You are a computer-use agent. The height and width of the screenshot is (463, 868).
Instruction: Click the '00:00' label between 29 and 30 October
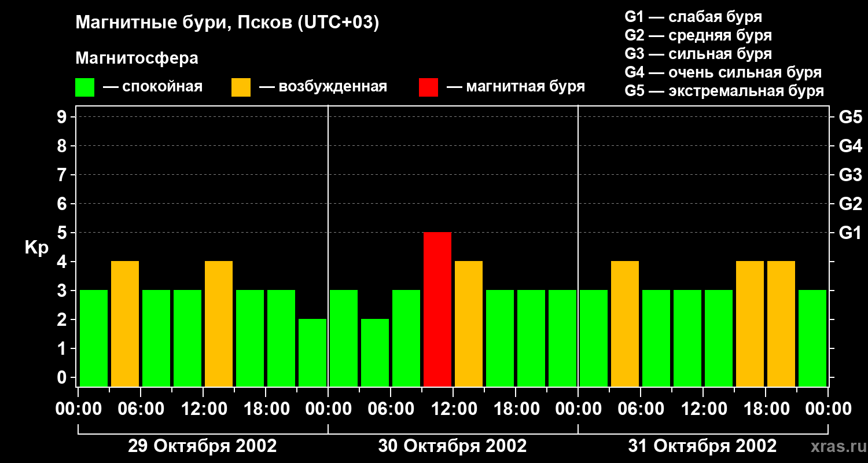(x=328, y=409)
